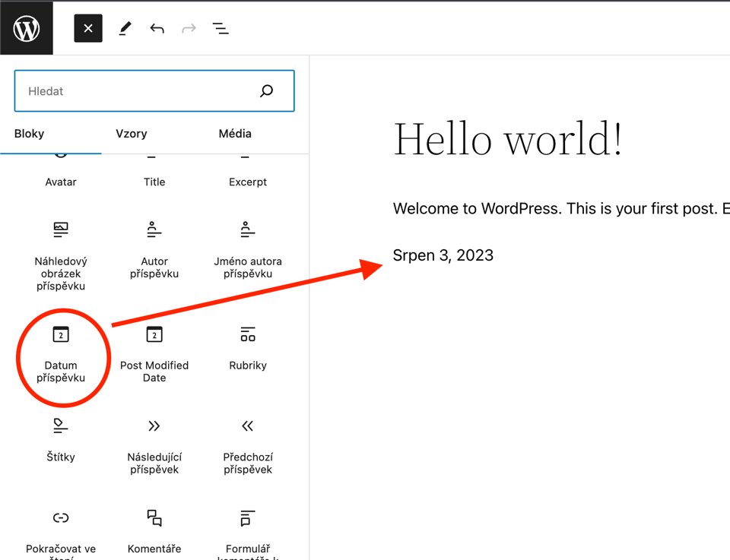This screenshot has width=730, height=560.
Task: Select the Welcome to WordPress paragraph
Action: tap(561, 208)
